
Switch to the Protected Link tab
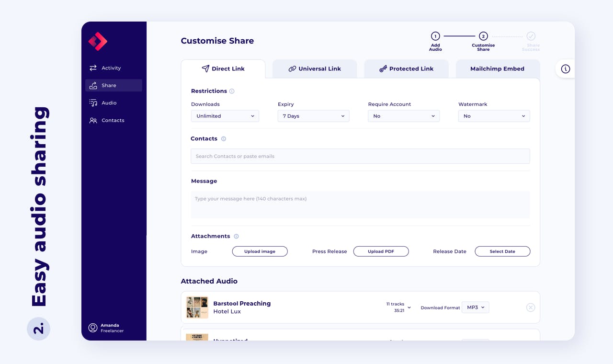[x=407, y=69]
